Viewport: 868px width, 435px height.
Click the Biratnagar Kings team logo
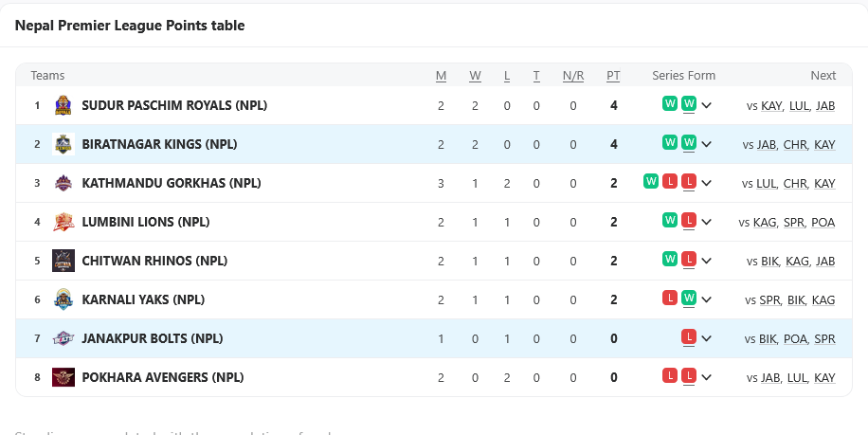(x=63, y=144)
